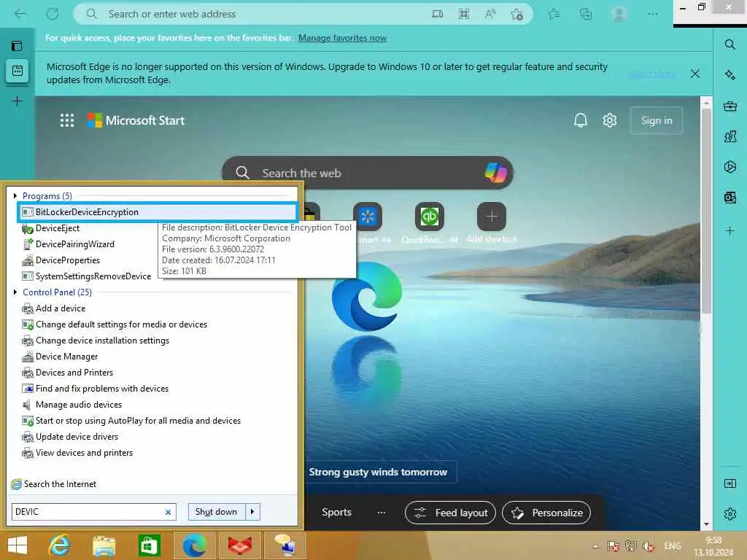
Task: Open the Feed layout button
Action: click(450, 513)
